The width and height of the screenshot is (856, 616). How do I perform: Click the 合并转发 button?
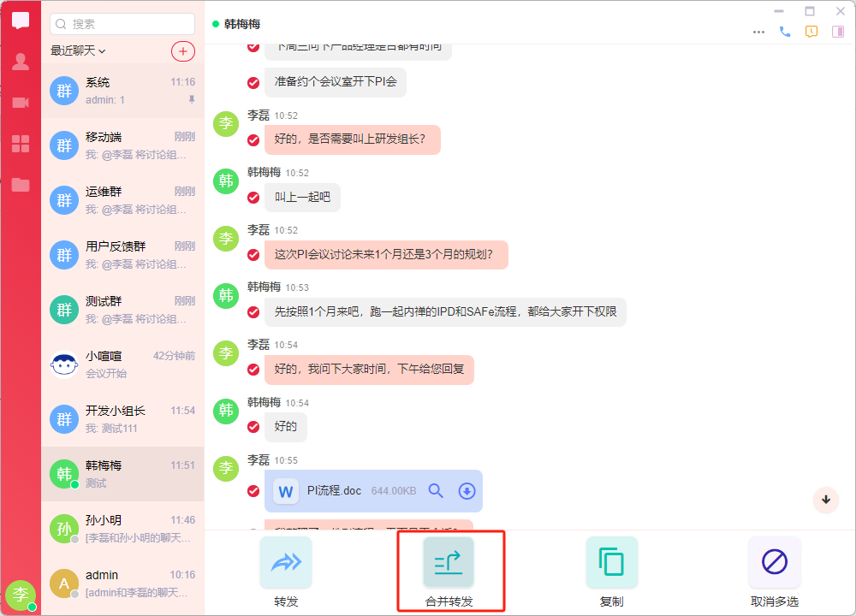point(449,571)
